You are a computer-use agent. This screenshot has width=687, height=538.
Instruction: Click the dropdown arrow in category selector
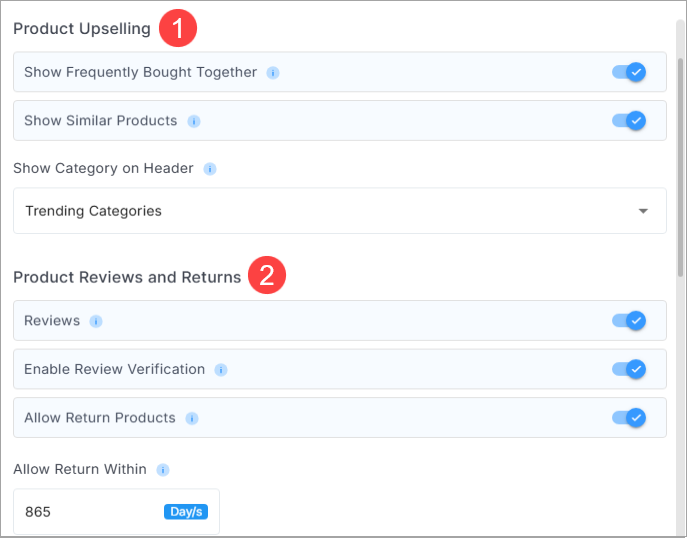[x=643, y=211]
